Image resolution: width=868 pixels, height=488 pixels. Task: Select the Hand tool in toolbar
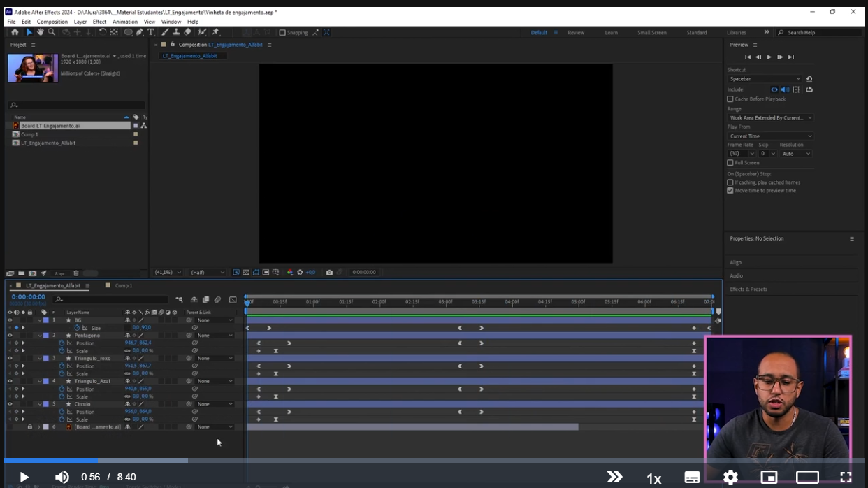pos(41,32)
